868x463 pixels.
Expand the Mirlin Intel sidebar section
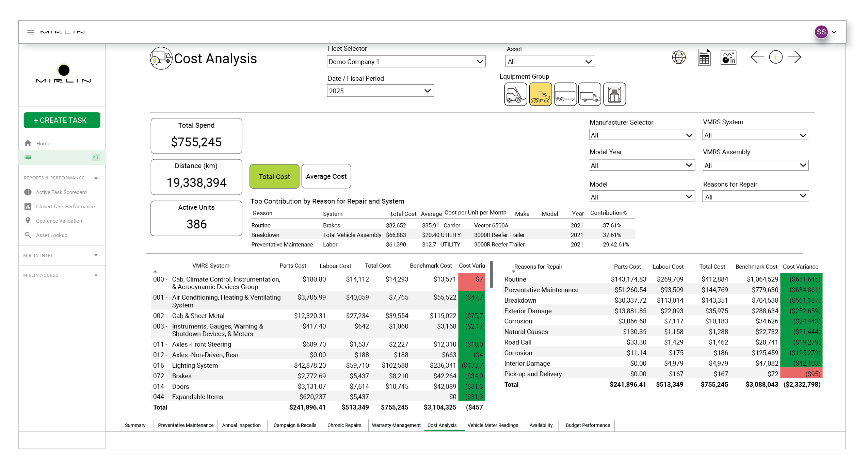pos(61,255)
